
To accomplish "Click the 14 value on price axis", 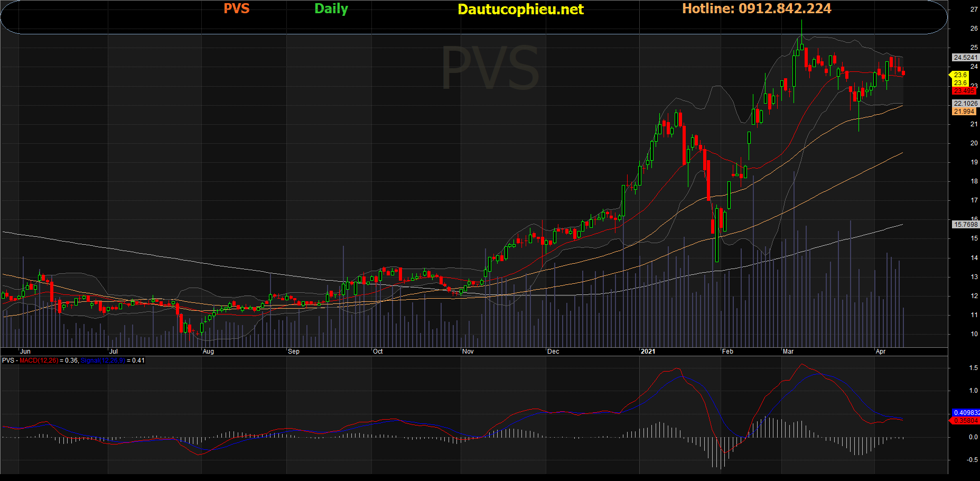I will point(974,258).
